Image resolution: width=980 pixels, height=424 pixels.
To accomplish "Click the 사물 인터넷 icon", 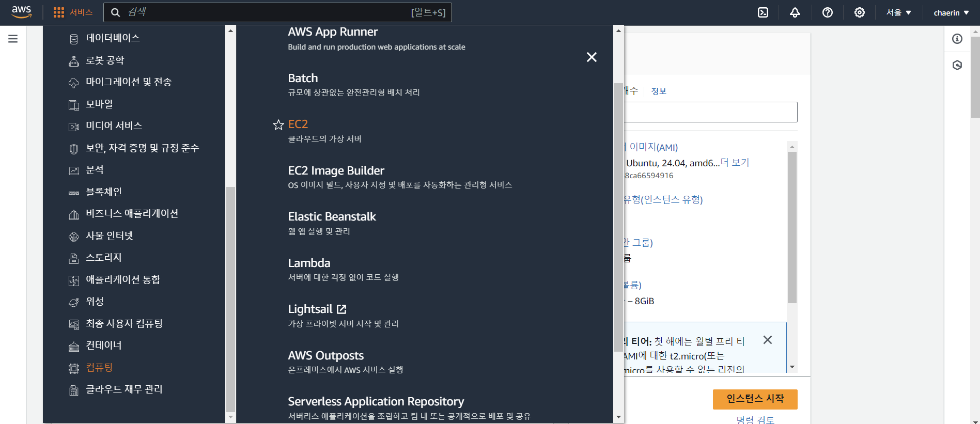I will point(74,237).
